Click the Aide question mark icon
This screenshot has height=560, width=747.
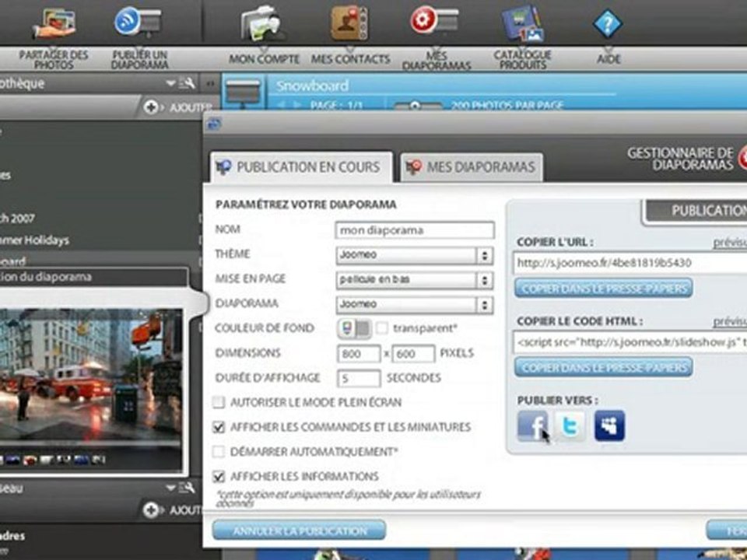(x=608, y=23)
